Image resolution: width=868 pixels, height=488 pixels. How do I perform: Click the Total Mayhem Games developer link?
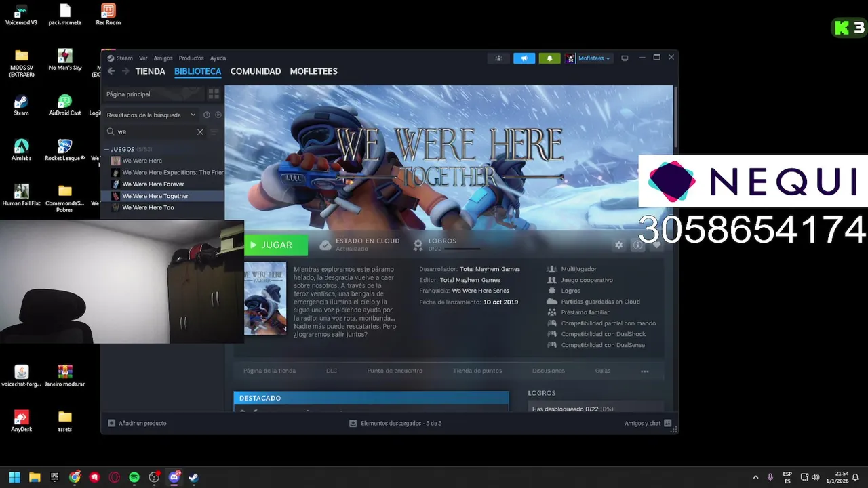click(x=490, y=269)
